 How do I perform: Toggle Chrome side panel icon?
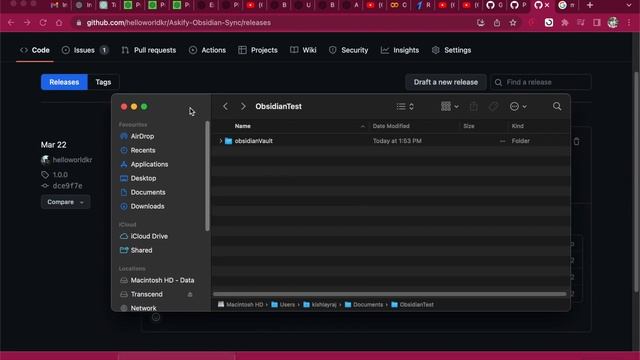point(597,23)
